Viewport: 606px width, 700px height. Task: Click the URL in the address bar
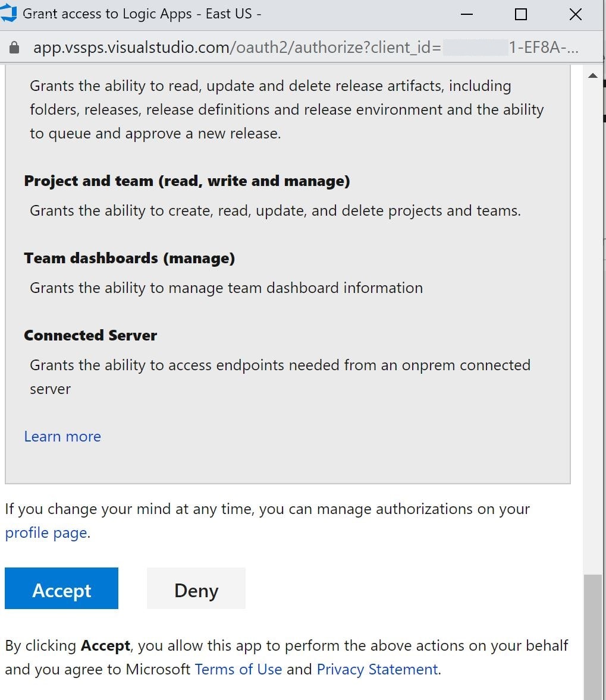[306, 47]
